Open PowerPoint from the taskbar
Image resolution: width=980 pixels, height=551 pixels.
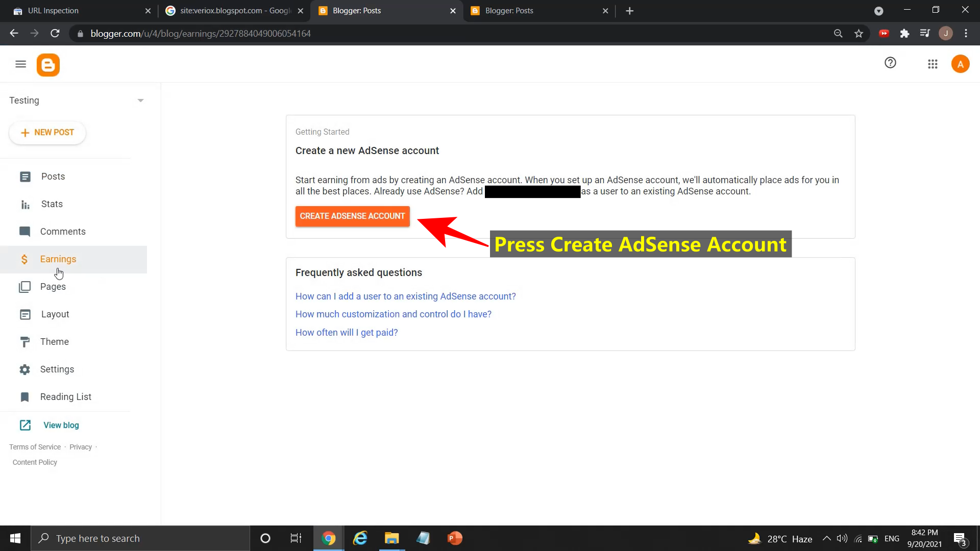(454, 538)
